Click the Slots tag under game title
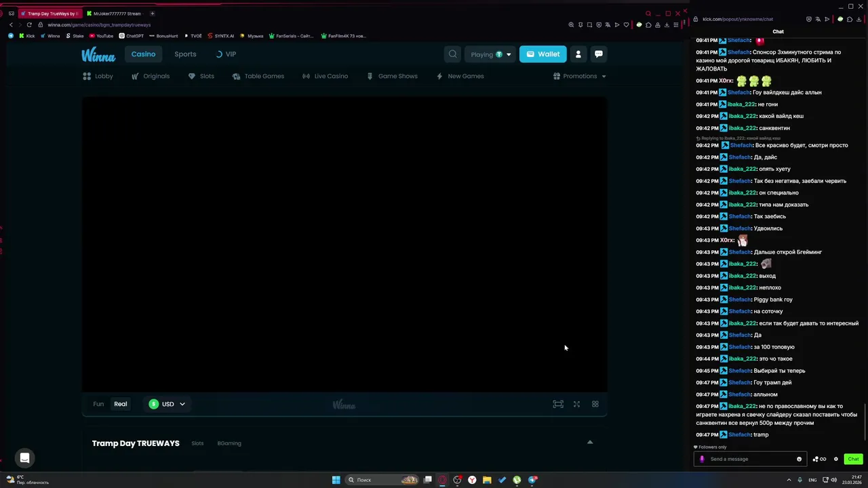The width and height of the screenshot is (868, 488). point(197,443)
